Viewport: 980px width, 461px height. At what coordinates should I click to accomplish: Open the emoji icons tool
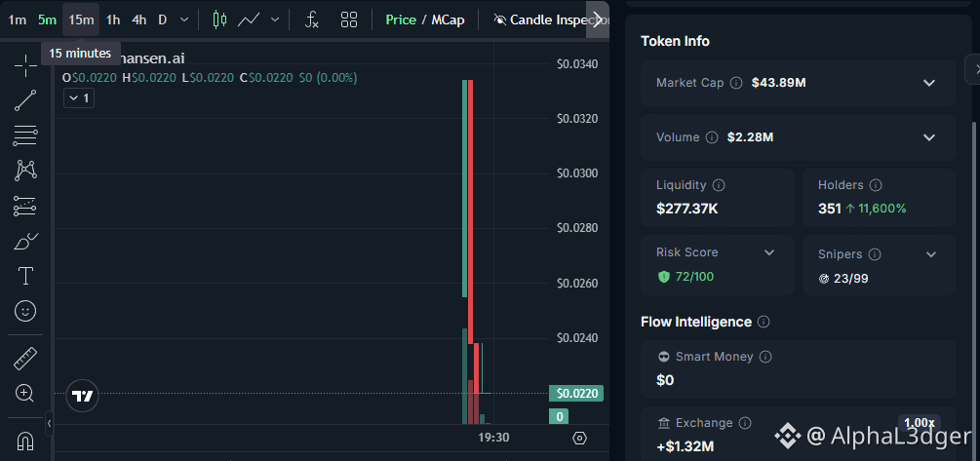(x=25, y=311)
